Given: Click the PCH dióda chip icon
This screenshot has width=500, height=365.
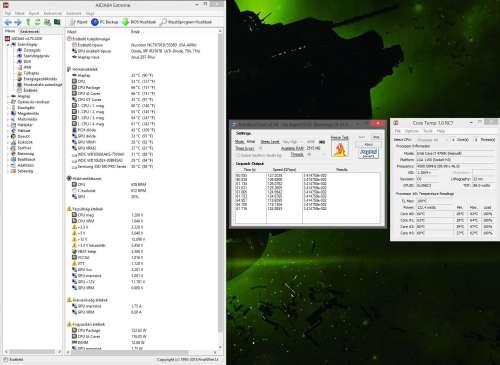Looking at the screenshot, I should pos(75,130).
